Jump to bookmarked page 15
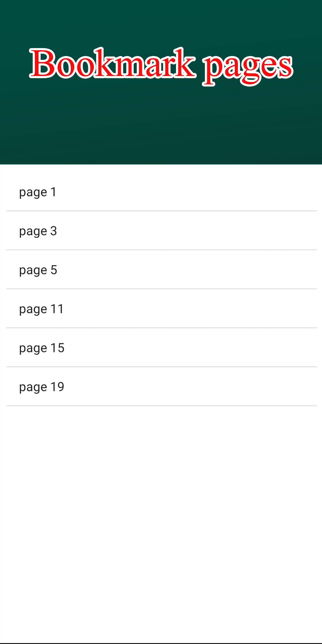 click(161, 348)
